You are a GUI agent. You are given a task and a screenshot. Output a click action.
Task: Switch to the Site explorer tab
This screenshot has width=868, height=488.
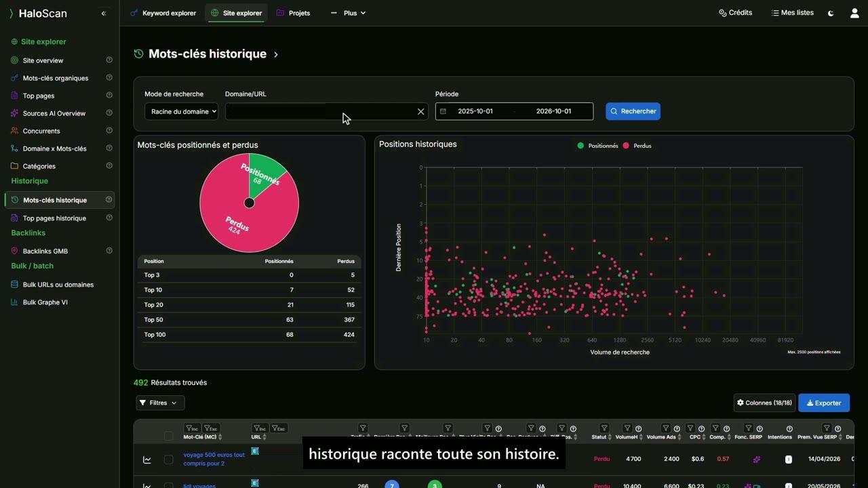pyautogui.click(x=236, y=13)
